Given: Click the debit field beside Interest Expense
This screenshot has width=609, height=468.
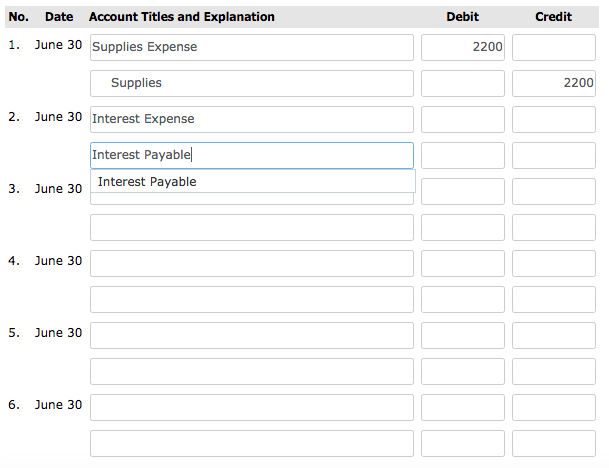Looking at the screenshot, I should 462,119.
